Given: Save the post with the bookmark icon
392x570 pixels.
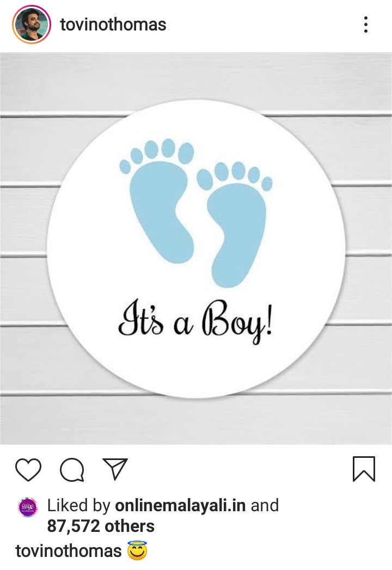Looking at the screenshot, I should coord(364,469).
